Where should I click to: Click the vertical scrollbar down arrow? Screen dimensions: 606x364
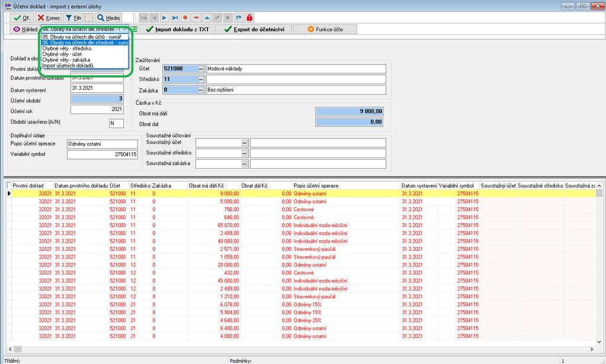[599, 342]
